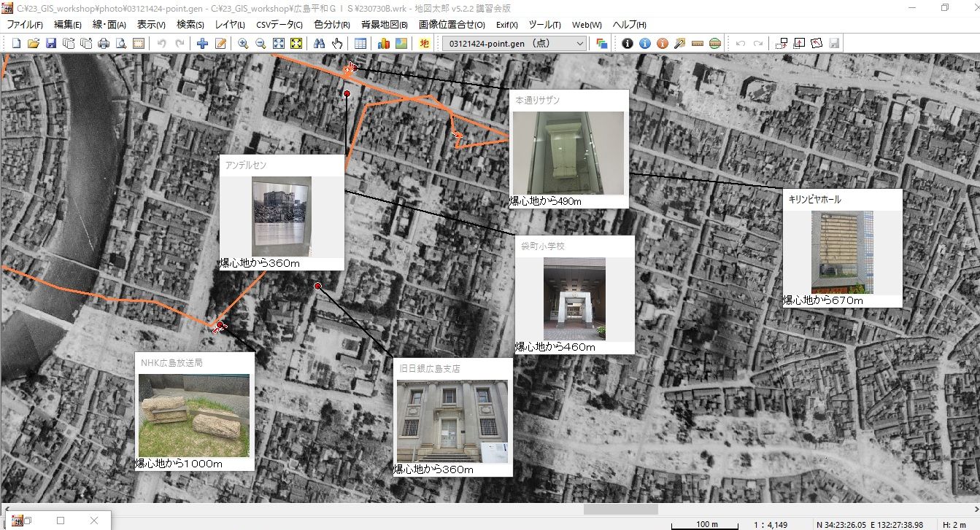Viewport: 980px width, 530px height.
Task: Click the zoom out magnifier icon
Action: (260, 44)
